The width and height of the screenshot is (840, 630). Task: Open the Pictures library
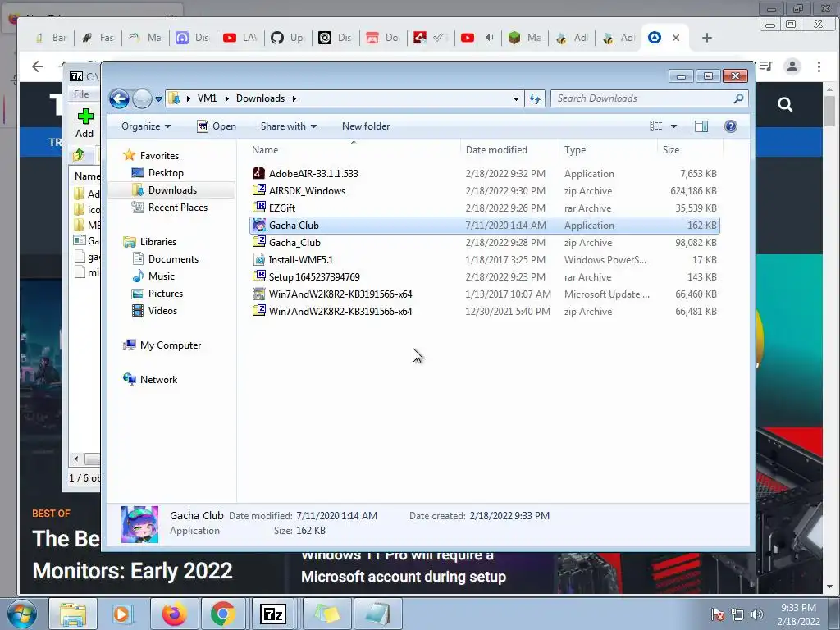click(157, 294)
